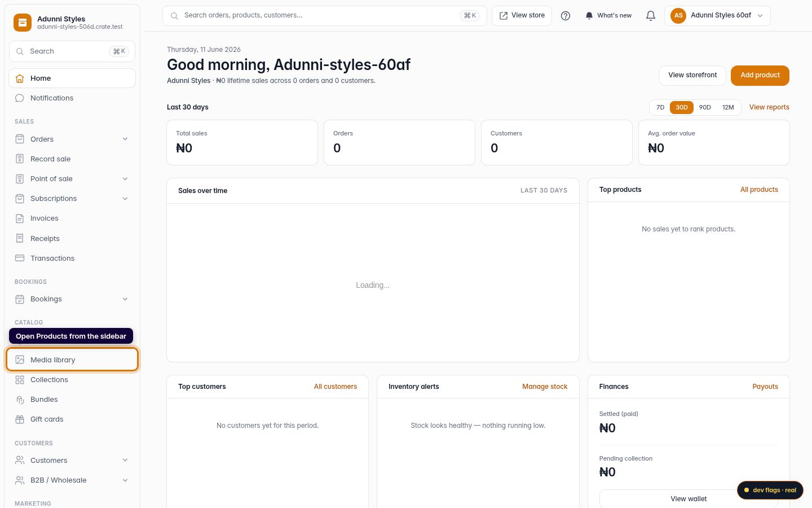Click the magnifier icon in the sidebar search
Screen dimensions: 812x508
point(20,51)
